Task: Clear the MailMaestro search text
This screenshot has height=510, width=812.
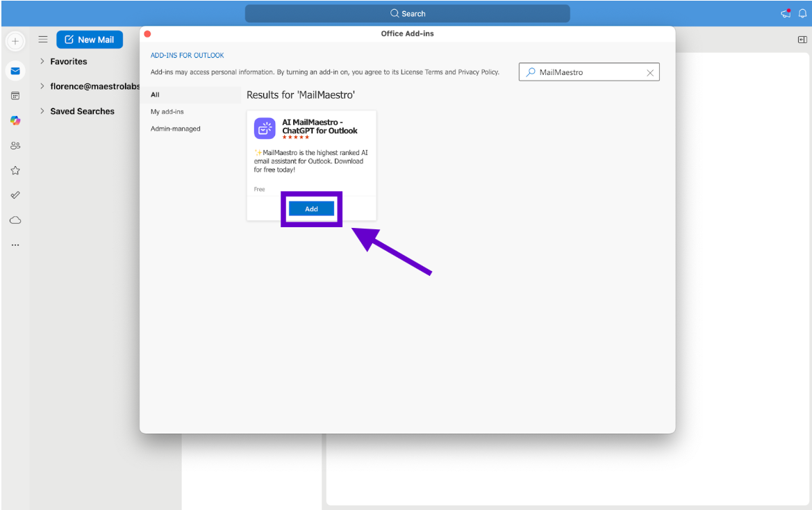Action: (x=650, y=73)
